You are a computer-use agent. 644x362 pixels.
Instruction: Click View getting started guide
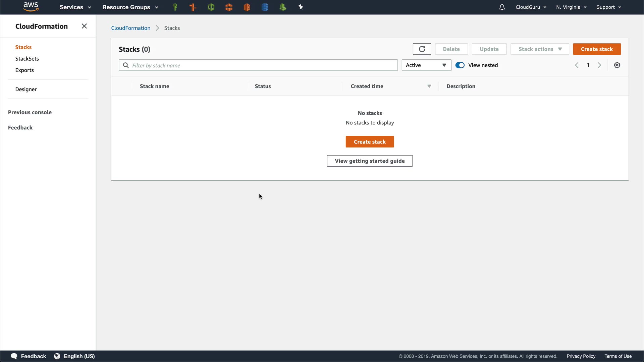pyautogui.click(x=370, y=161)
